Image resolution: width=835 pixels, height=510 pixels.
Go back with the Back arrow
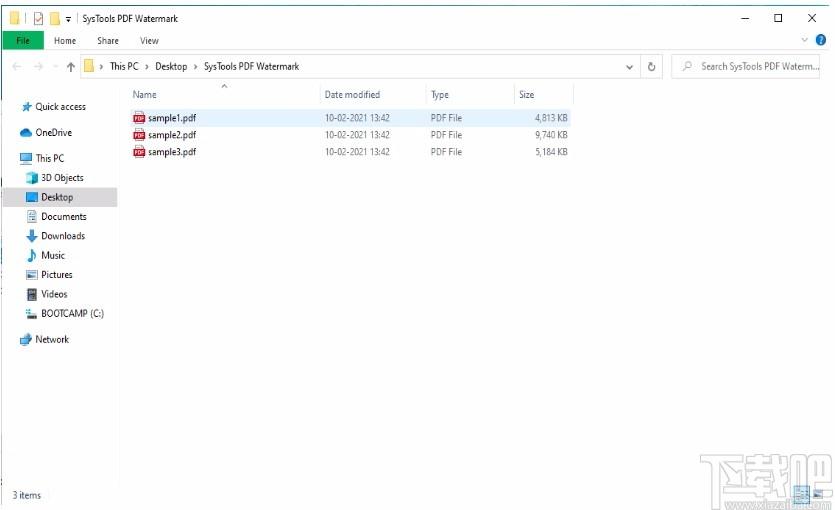17,67
